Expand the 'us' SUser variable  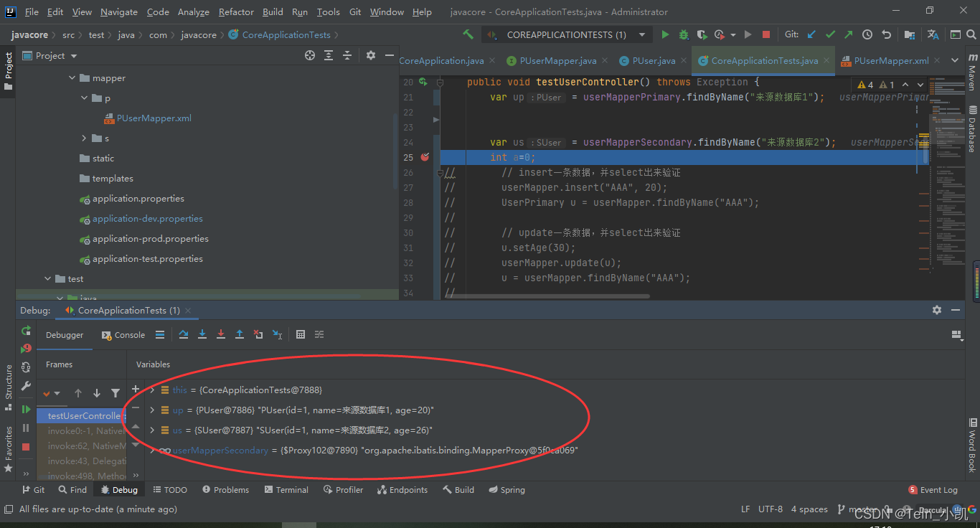[152, 430]
